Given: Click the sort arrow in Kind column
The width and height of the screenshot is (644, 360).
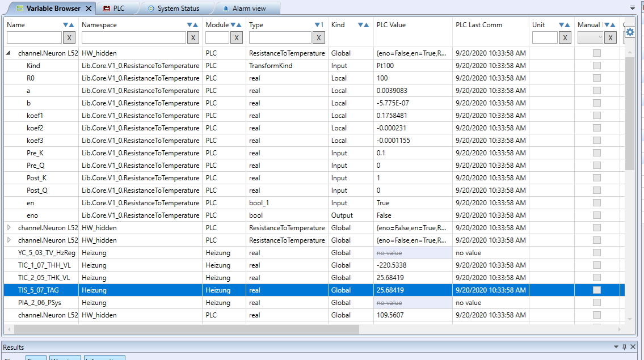Looking at the screenshot, I should pyautogui.click(x=365, y=25).
